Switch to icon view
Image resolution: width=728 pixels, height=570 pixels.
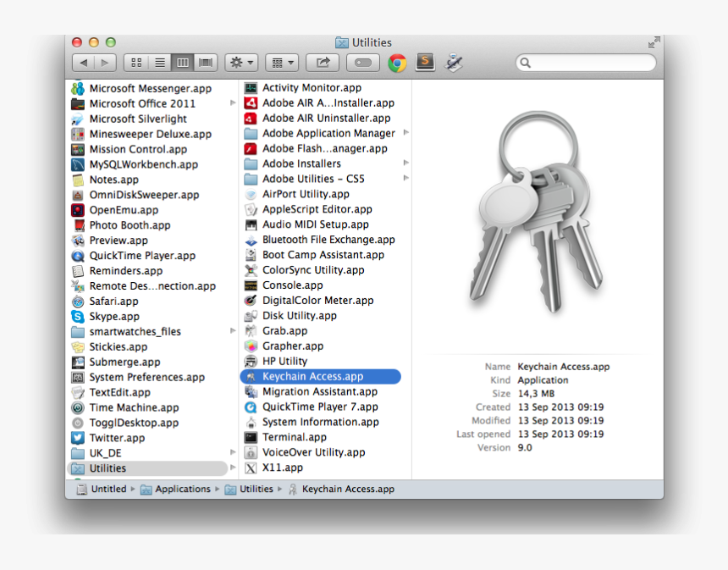(x=136, y=63)
